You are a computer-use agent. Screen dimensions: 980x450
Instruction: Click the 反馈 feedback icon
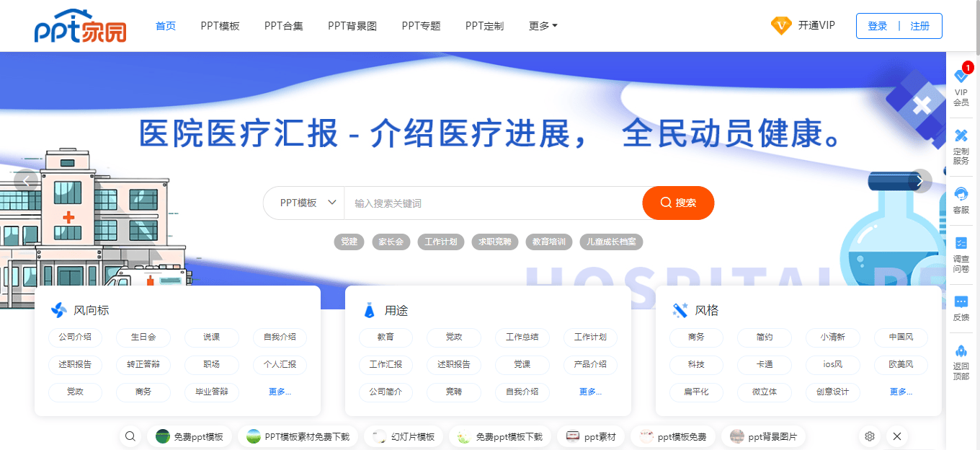coord(961,302)
